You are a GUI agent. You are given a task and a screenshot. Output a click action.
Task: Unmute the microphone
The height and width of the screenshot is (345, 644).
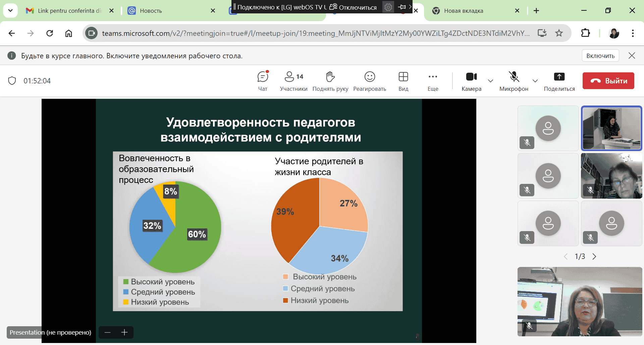click(x=514, y=81)
